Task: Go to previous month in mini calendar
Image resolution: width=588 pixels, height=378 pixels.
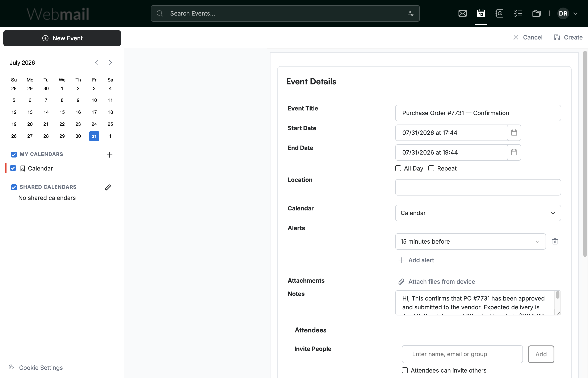Action: (96, 63)
